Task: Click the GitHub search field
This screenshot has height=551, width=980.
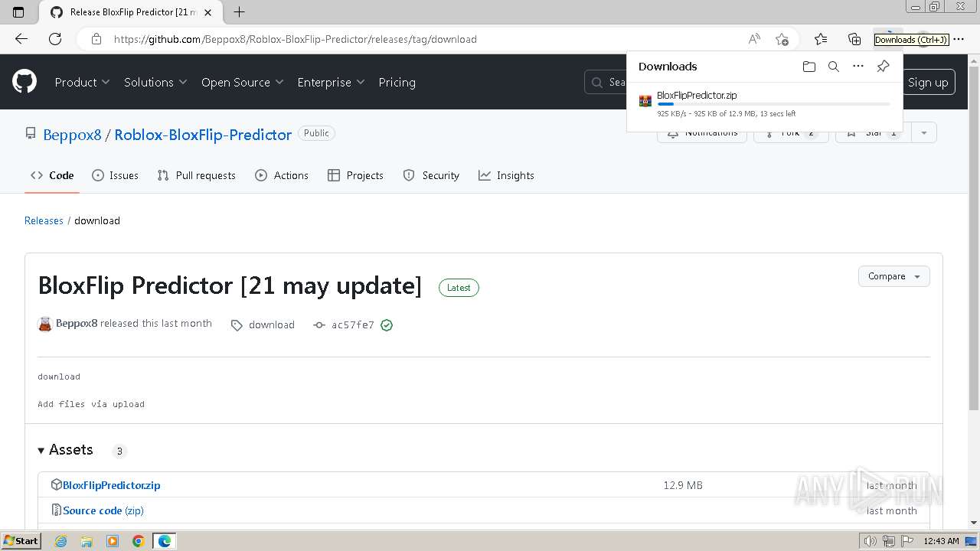Action: point(606,82)
